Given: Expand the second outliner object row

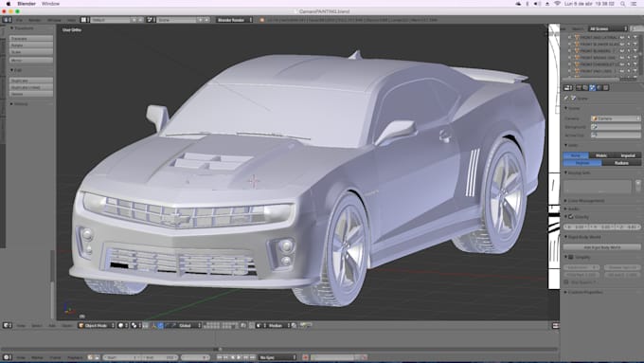Looking at the screenshot, I should point(570,45).
